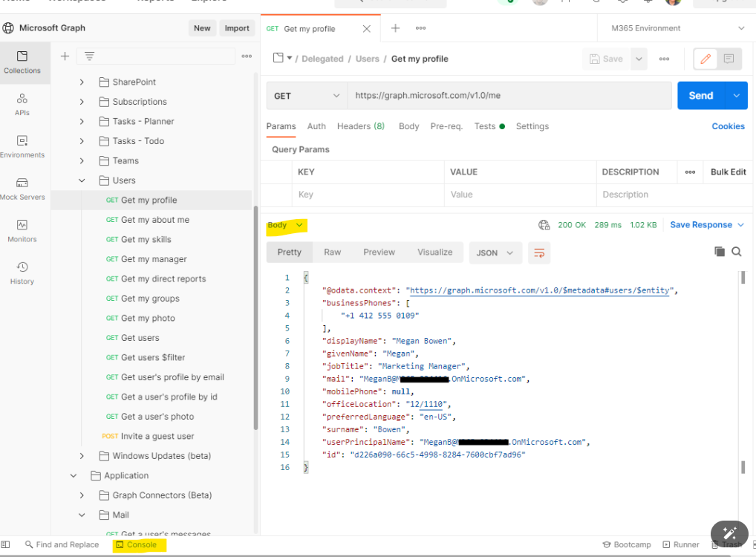
Task: Switch to the Tests tab
Action: click(x=489, y=126)
